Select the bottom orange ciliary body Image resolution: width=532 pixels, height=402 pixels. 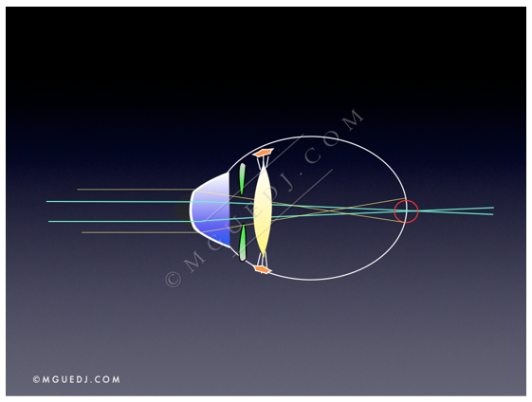pyautogui.click(x=264, y=269)
